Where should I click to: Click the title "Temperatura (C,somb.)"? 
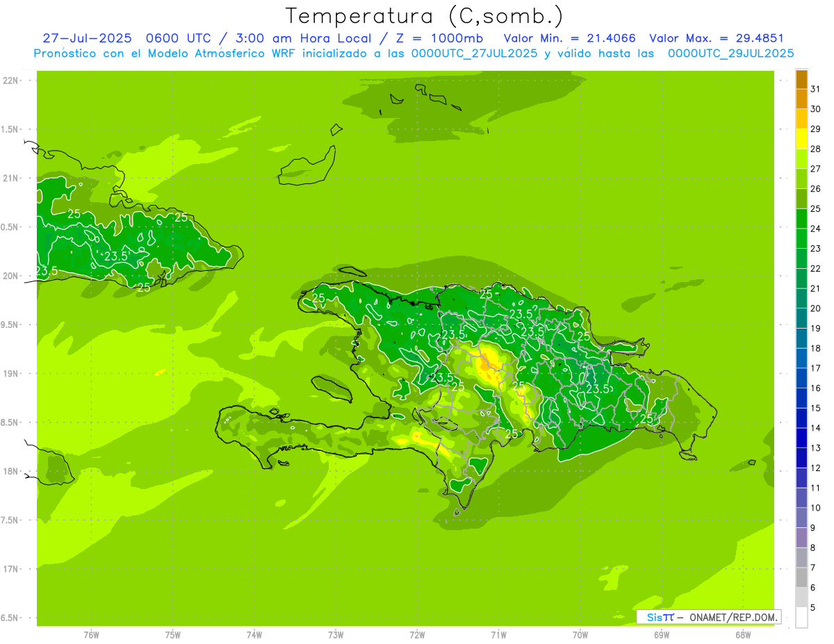pos(425,17)
